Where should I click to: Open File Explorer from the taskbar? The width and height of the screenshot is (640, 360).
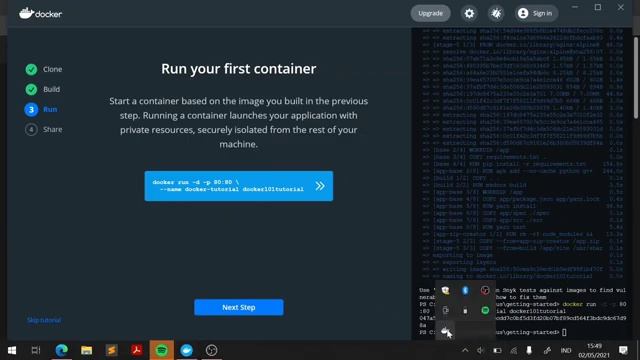[x=87, y=350]
